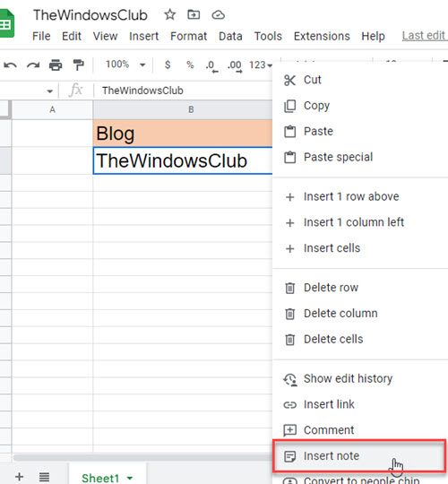Click the horizontal scrollbar
Viewport: 448px width, 484px height.
pyautogui.click(x=142, y=457)
